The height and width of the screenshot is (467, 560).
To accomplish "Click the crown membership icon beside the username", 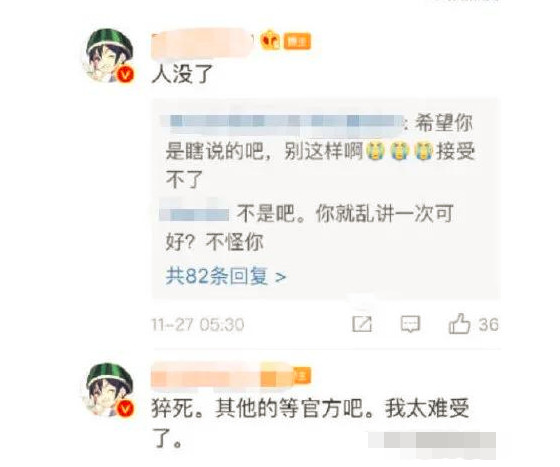I will click(270, 41).
